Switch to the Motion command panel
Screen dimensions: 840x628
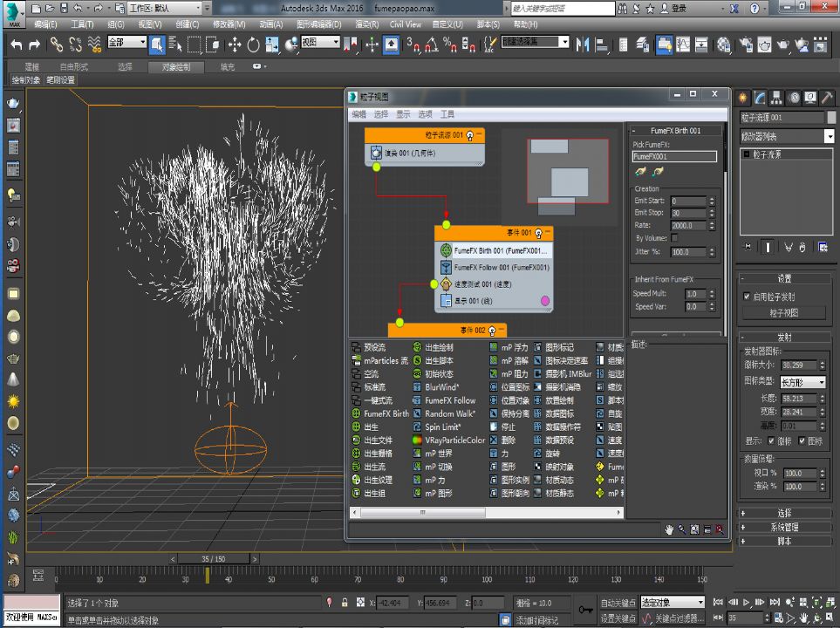pos(794,98)
